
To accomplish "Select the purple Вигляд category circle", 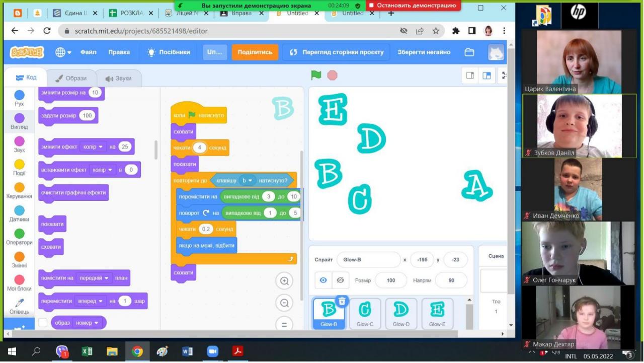I will 19,118.
